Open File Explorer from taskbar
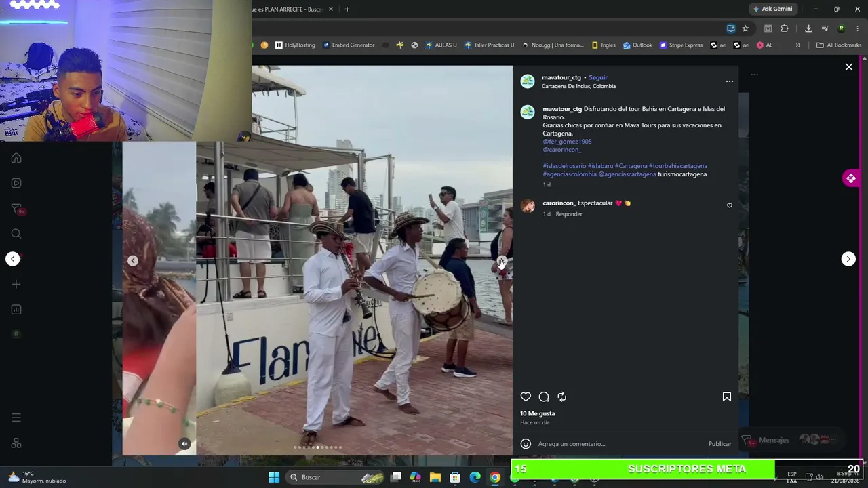The height and width of the screenshot is (488, 868). (435, 477)
